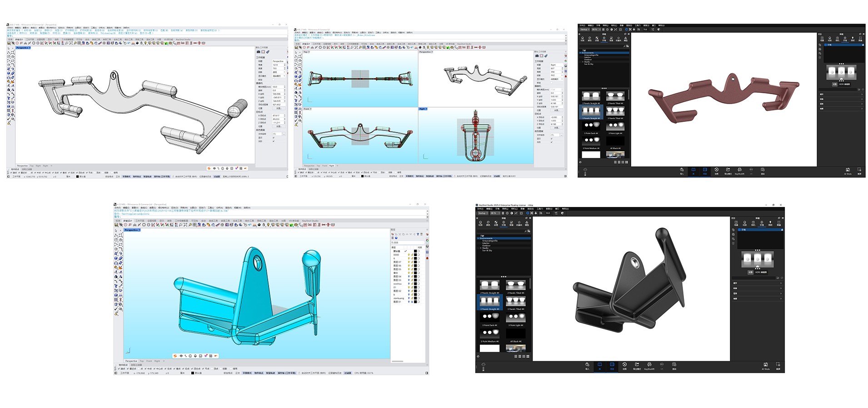Switch to Right viewport tab in four-view Rhino
Screen dimensions: 868x408
click(331, 166)
